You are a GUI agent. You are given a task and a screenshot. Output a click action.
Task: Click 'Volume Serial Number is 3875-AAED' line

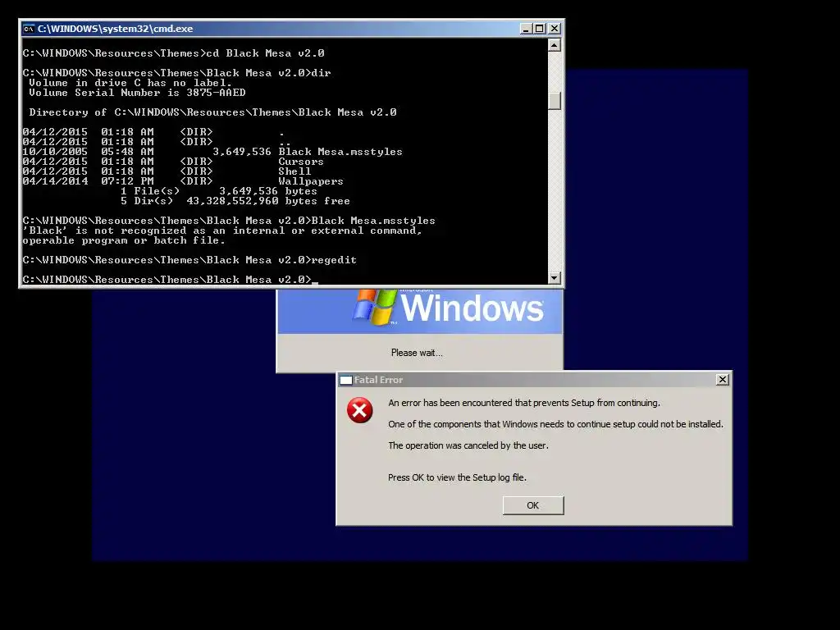point(137,93)
